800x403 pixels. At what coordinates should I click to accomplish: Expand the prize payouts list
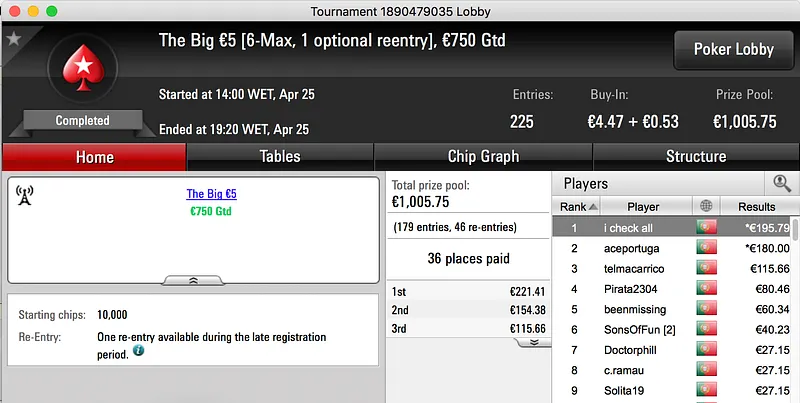tap(533, 342)
